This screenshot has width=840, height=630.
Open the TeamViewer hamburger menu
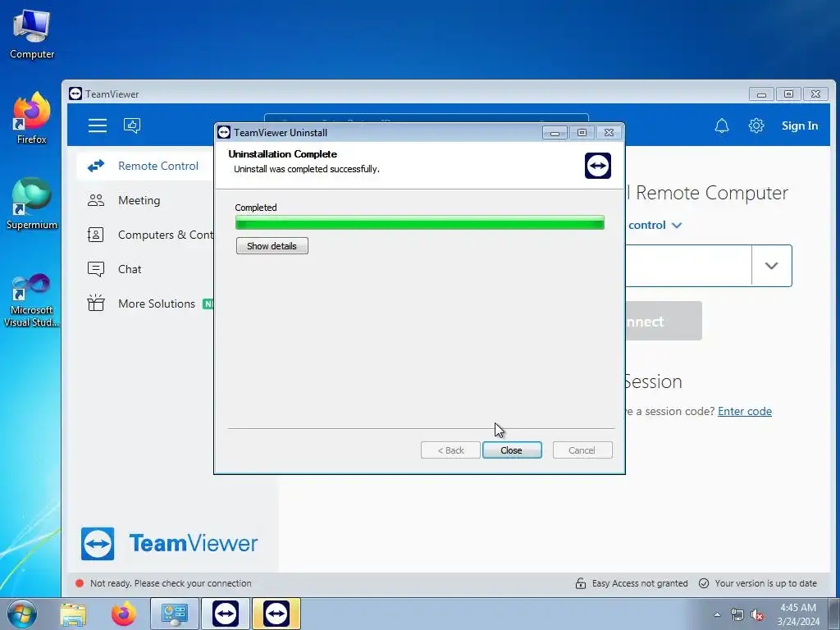coord(98,126)
